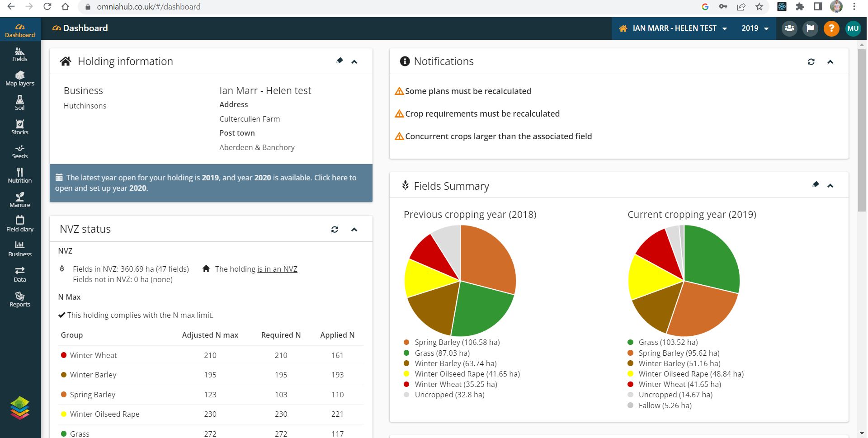
Task: Toggle Fallow (5.26 ha) legend entry
Action: (660, 405)
